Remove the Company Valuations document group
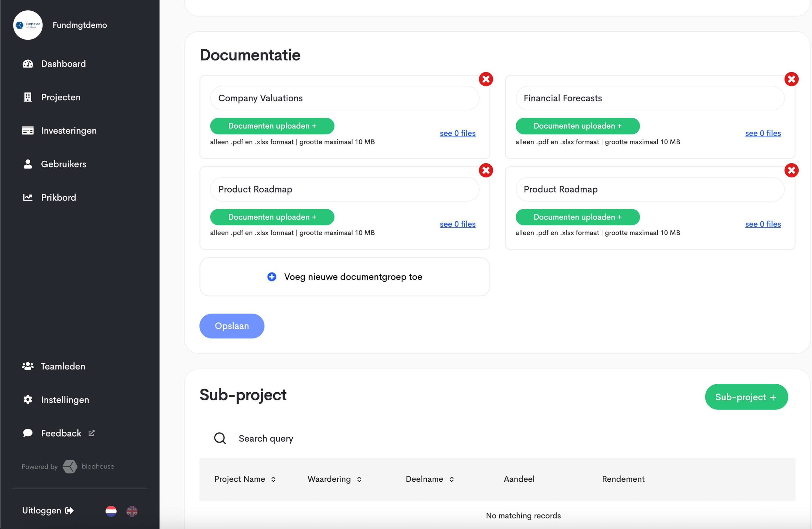 [486, 79]
